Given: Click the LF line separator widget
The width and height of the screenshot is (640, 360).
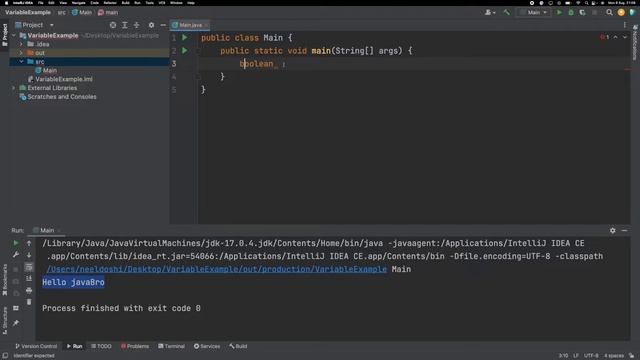Looking at the screenshot, I should 576,356.
